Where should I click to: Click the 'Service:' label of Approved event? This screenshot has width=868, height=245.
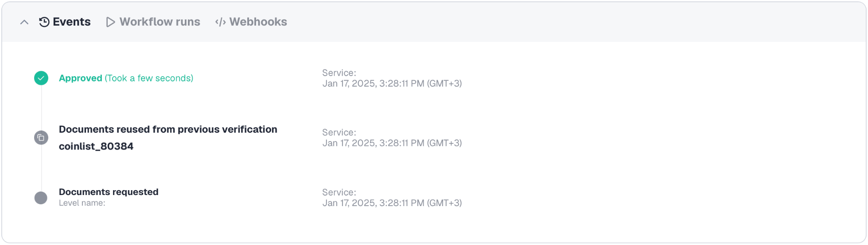pyautogui.click(x=339, y=73)
